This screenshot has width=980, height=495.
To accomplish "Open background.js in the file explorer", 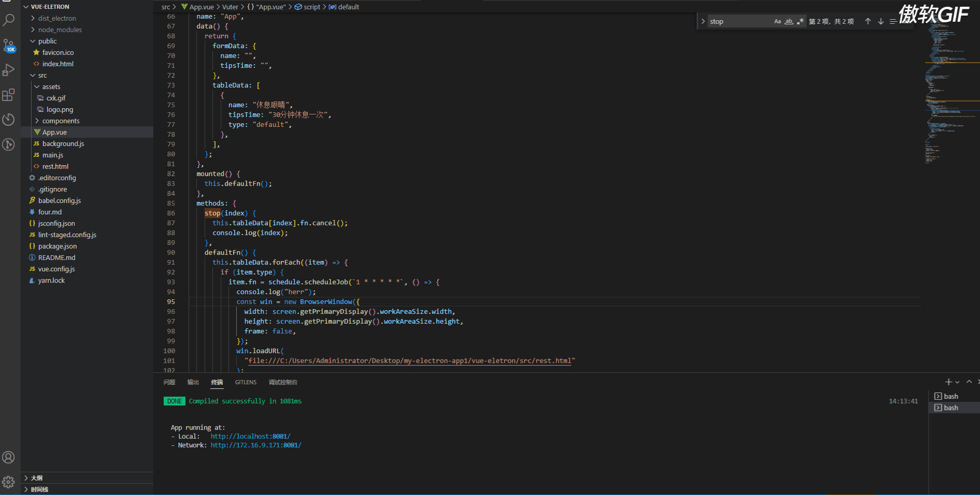I will click(63, 143).
